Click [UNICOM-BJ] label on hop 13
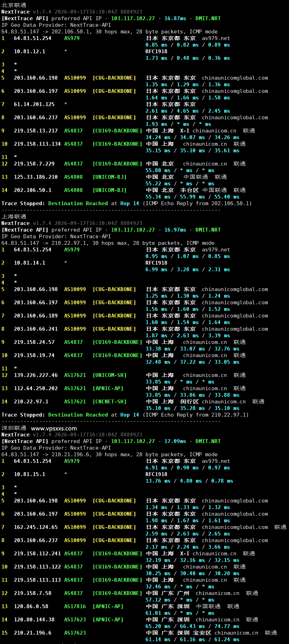289x644 pixels. click(x=110, y=177)
